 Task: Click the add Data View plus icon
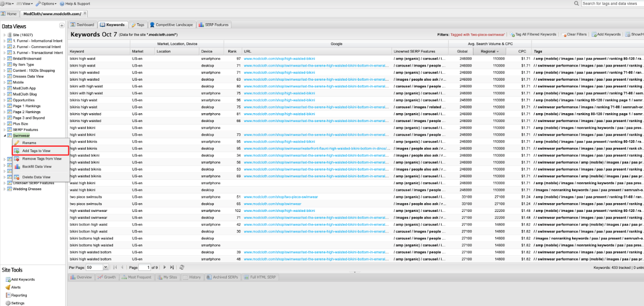click(61, 26)
